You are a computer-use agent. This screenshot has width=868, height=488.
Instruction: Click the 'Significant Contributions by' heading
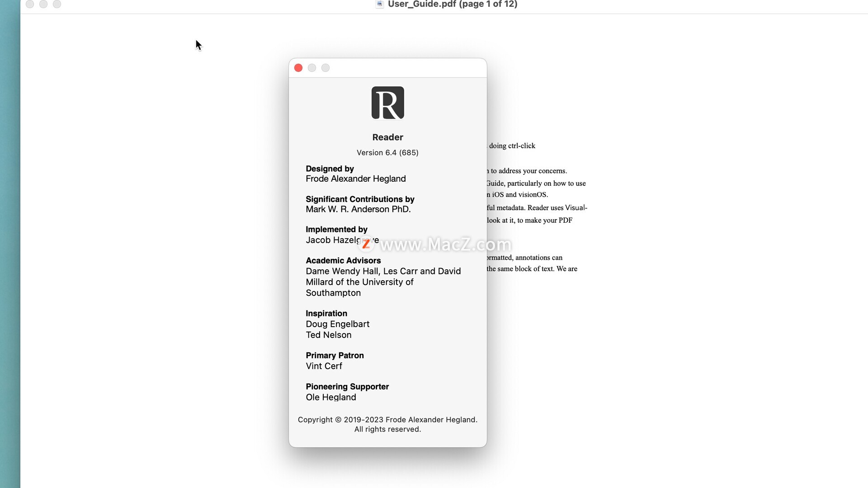click(x=360, y=199)
